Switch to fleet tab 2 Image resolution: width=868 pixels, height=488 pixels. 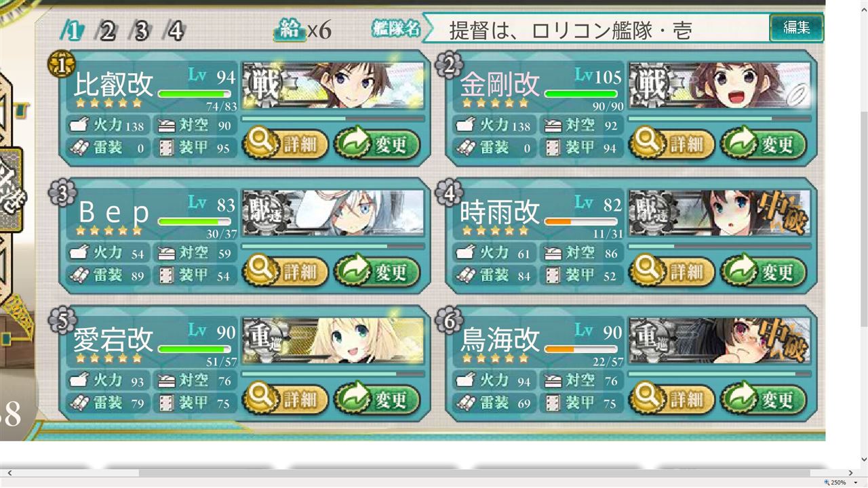point(108,30)
